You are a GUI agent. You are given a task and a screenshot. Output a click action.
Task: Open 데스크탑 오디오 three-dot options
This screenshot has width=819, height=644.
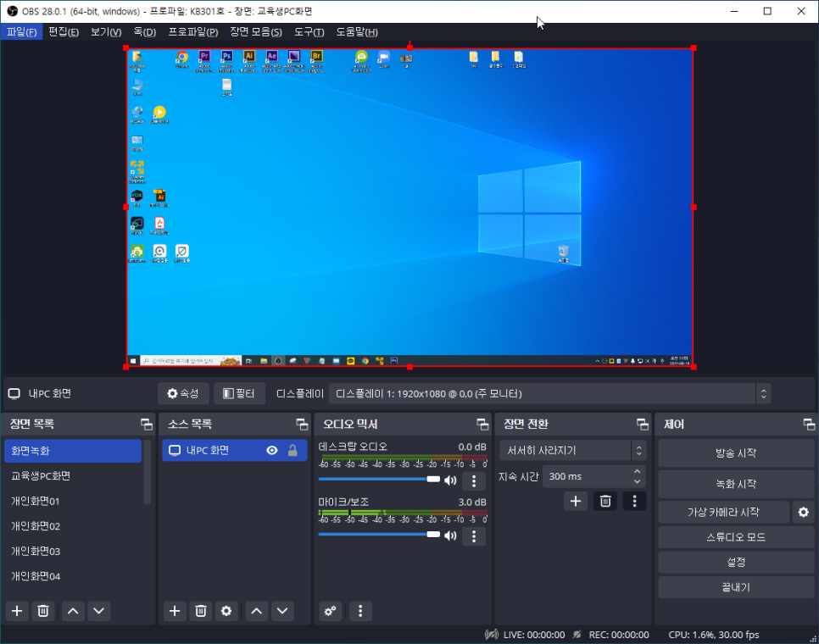[474, 480]
